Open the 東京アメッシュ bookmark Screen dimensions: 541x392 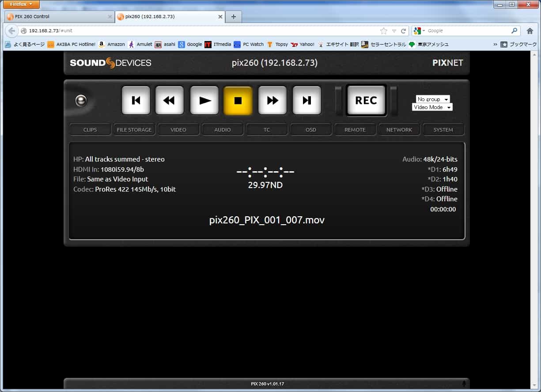[x=428, y=44]
